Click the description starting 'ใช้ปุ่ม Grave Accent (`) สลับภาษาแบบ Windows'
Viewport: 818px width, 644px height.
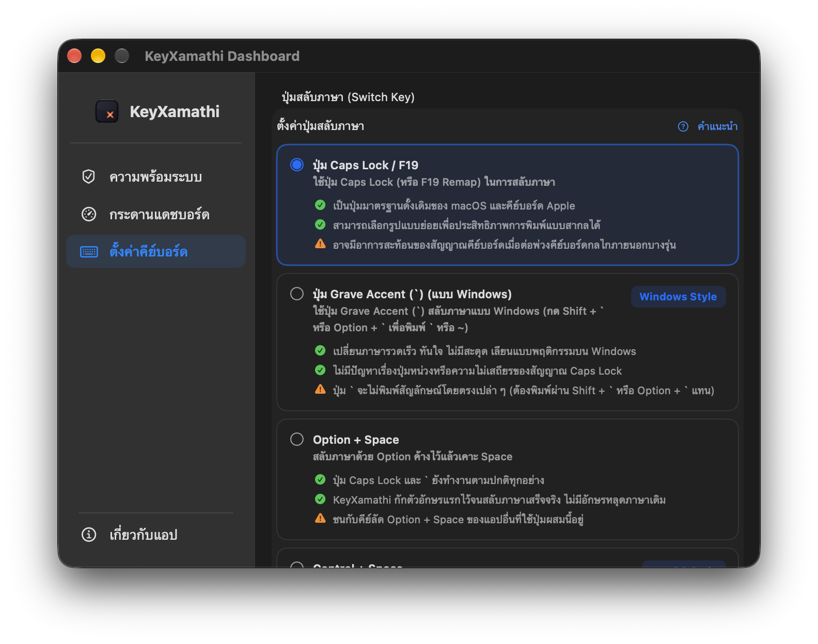[x=459, y=319]
